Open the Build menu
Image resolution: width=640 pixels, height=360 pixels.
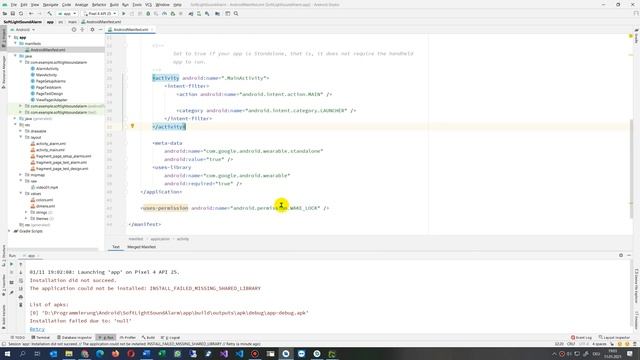(x=114, y=4)
